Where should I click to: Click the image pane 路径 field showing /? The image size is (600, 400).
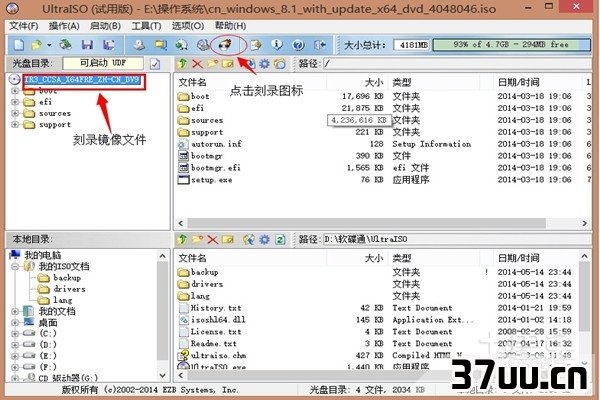click(x=457, y=64)
